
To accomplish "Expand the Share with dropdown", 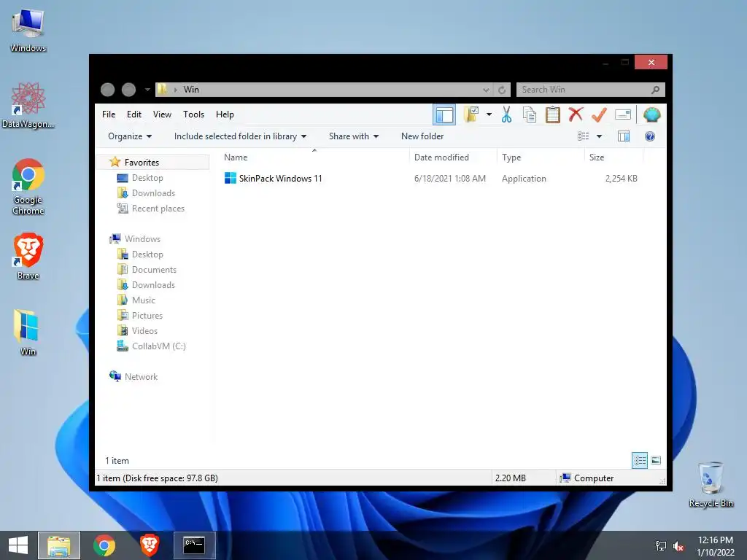I will click(354, 136).
